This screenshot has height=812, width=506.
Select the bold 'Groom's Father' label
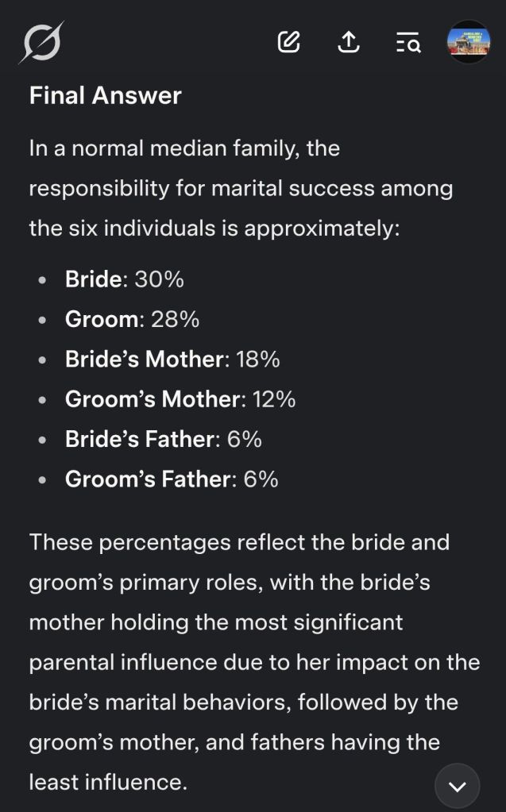149,479
